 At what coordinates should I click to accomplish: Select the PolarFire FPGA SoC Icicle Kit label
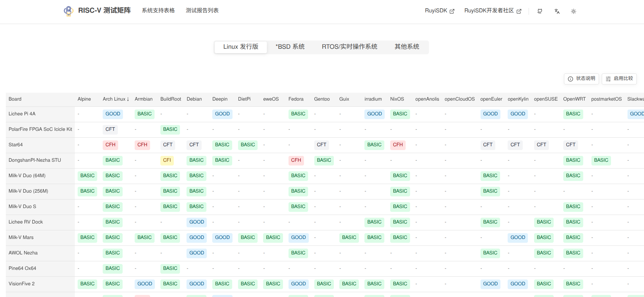click(x=41, y=129)
